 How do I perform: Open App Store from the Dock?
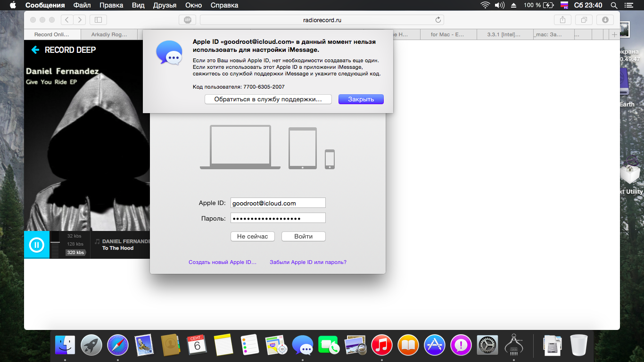tap(435, 345)
